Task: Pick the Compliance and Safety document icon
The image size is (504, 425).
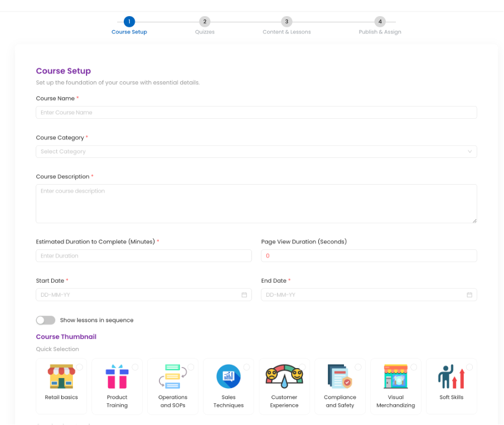Action: click(340, 376)
